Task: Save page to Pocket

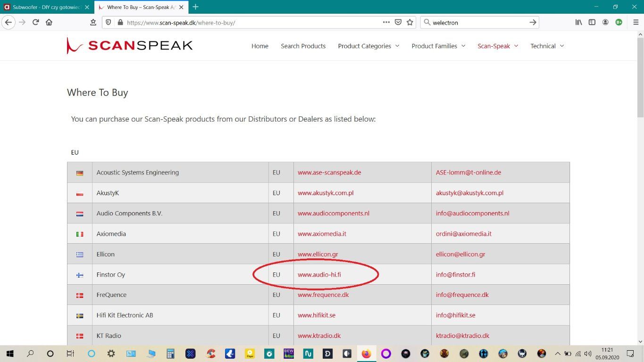Action: tap(398, 22)
